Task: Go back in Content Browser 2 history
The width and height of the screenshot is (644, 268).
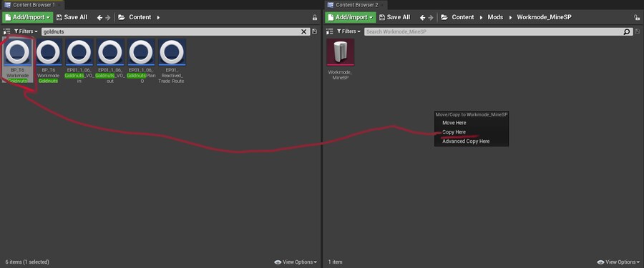Action: click(x=423, y=17)
